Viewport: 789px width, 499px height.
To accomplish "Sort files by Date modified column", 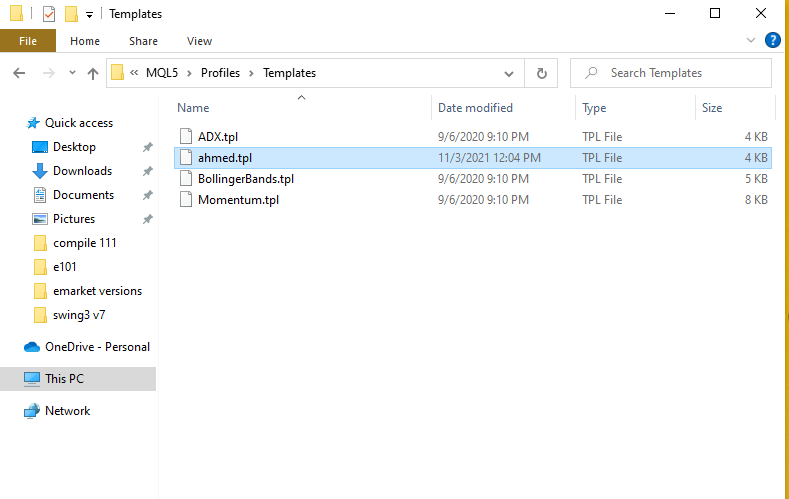I will pyautogui.click(x=476, y=108).
